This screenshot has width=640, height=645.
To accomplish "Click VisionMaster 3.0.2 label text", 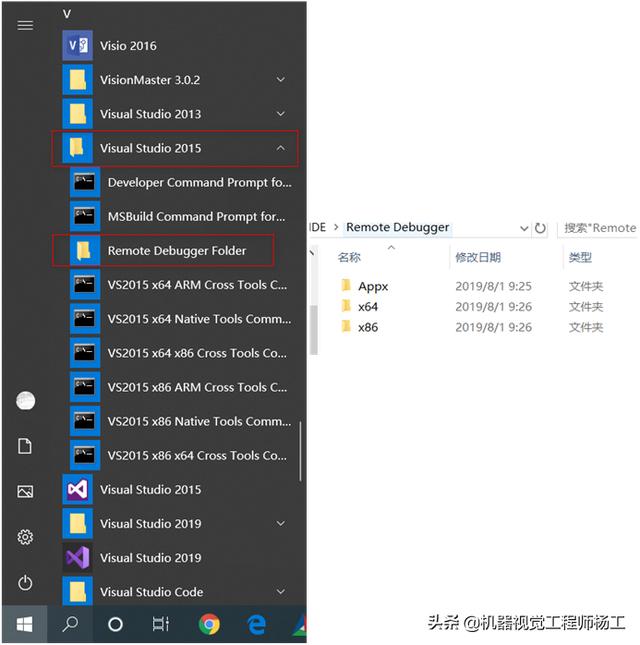I will point(150,79).
